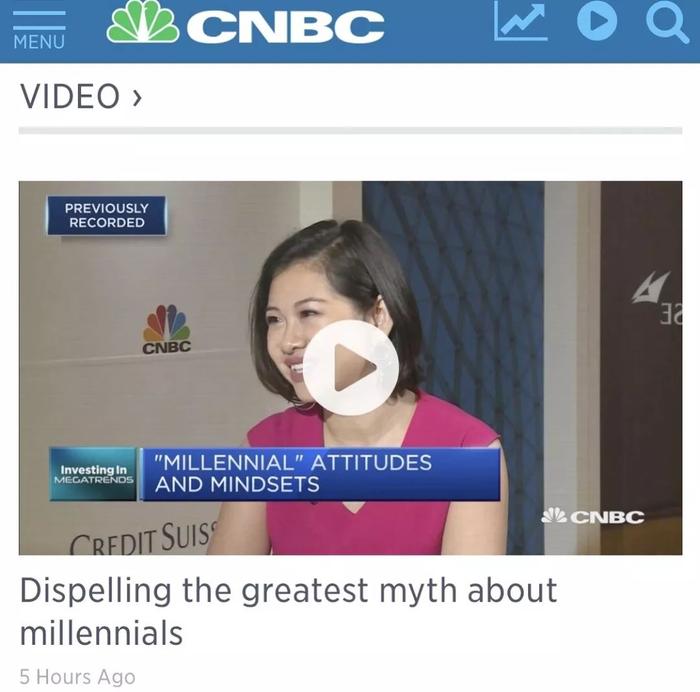Click the 'Previously Recorded' badge on video

[x=107, y=216]
